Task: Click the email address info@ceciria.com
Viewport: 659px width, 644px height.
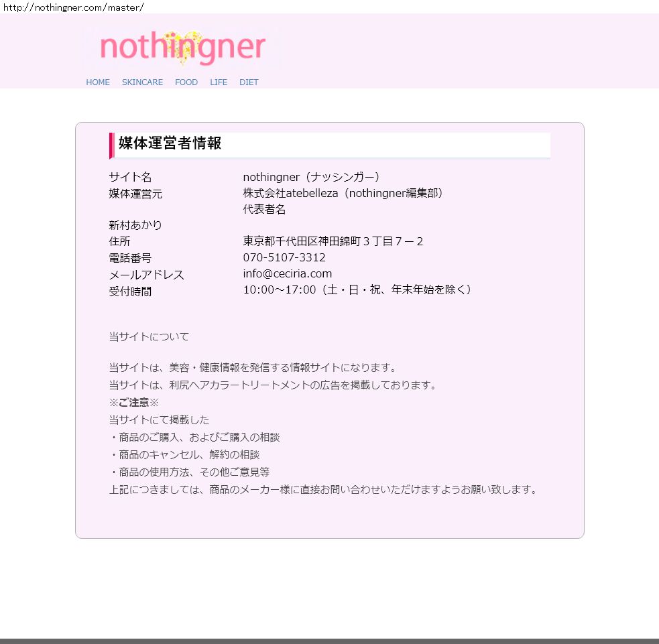Action: tap(287, 273)
